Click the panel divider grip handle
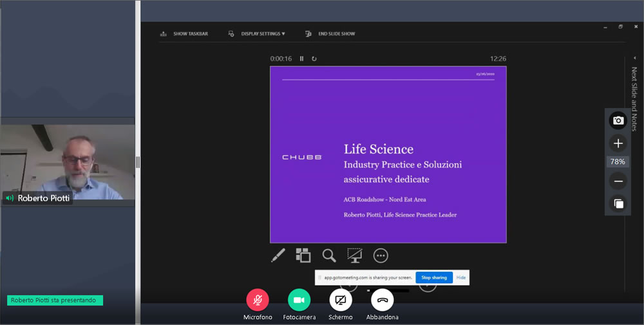The height and width of the screenshot is (325, 644). [138, 162]
